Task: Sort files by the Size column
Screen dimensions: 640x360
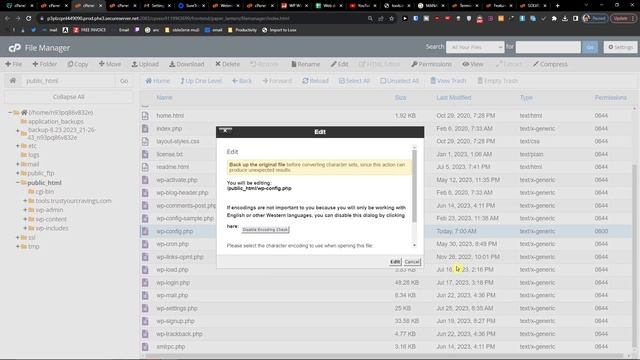Action: pyautogui.click(x=400, y=98)
